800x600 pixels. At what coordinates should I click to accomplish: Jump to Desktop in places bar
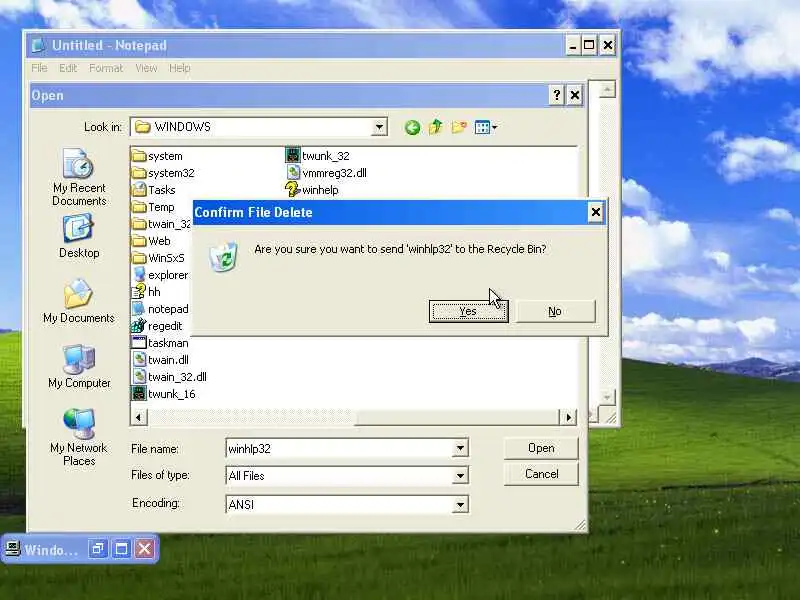79,236
